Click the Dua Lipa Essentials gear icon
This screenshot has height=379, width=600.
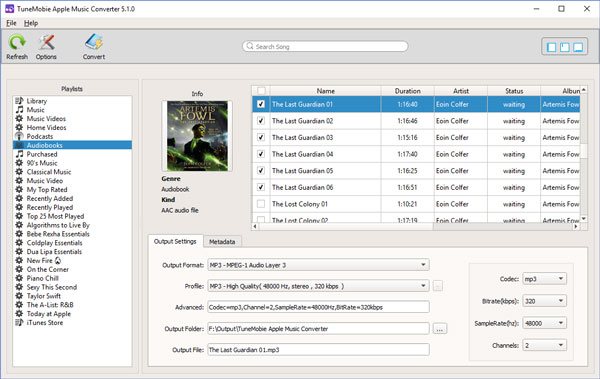click(19, 252)
